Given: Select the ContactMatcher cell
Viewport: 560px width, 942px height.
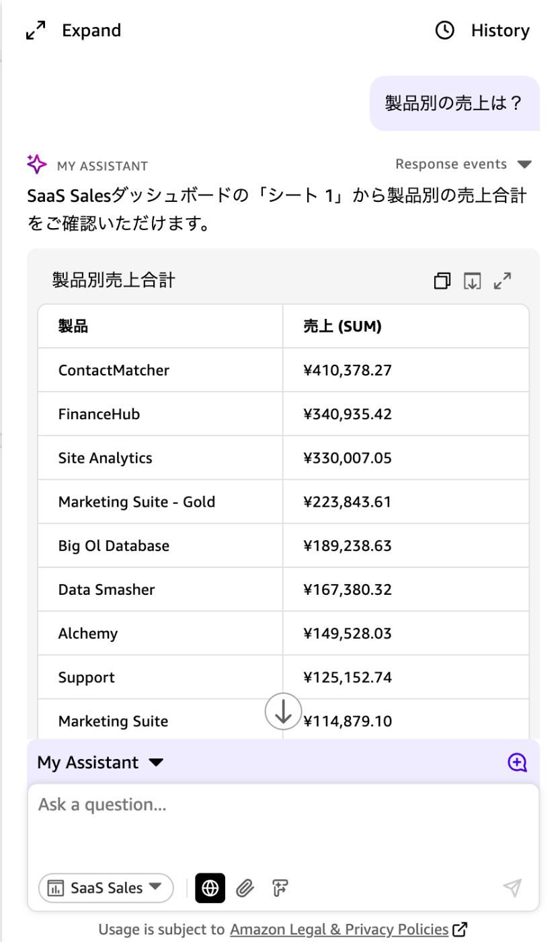Looking at the screenshot, I should [x=161, y=370].
